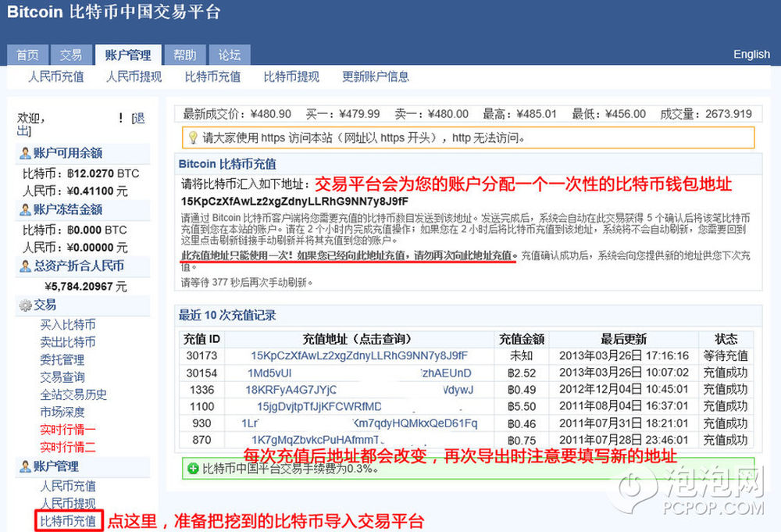Image resolution: width=781 pixels, height=532 pixels.
Task: Open 比特币提现 in the sub-navigation bar
Action: tap(291, 77)
